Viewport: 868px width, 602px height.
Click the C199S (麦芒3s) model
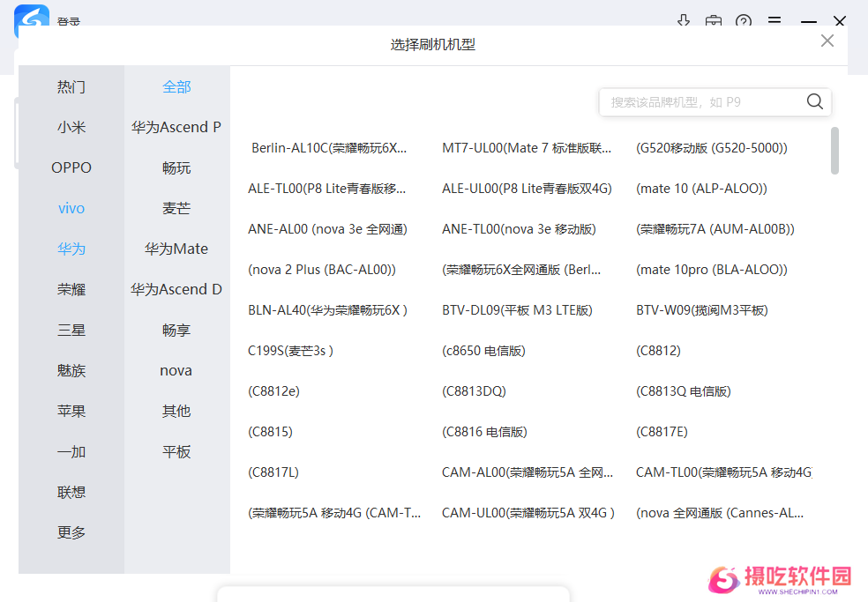pyautogui.click(x=290, y=351)
